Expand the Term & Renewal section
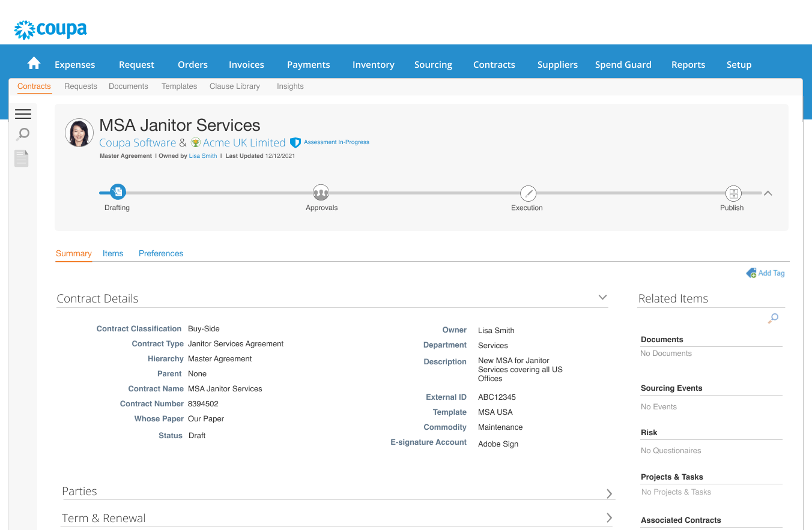 point(610,517)
